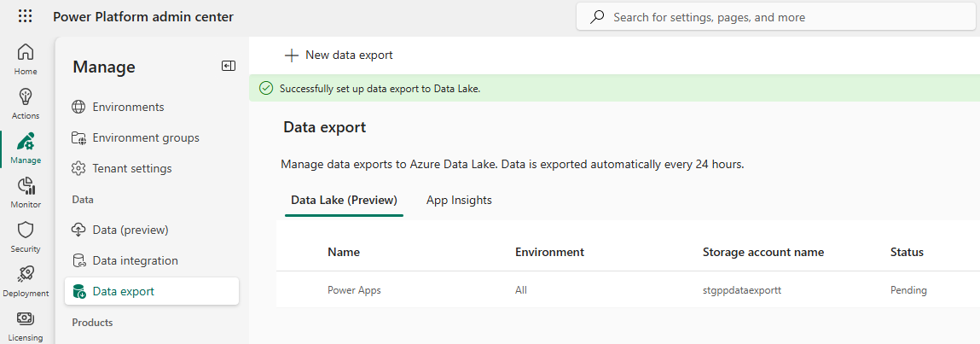Open Actions lightbulb icon in rail
This screenshot has height=344, width=980.
point(26,102)
